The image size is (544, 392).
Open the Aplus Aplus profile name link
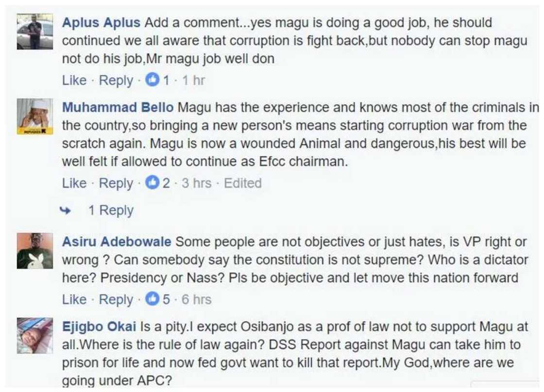102,22
